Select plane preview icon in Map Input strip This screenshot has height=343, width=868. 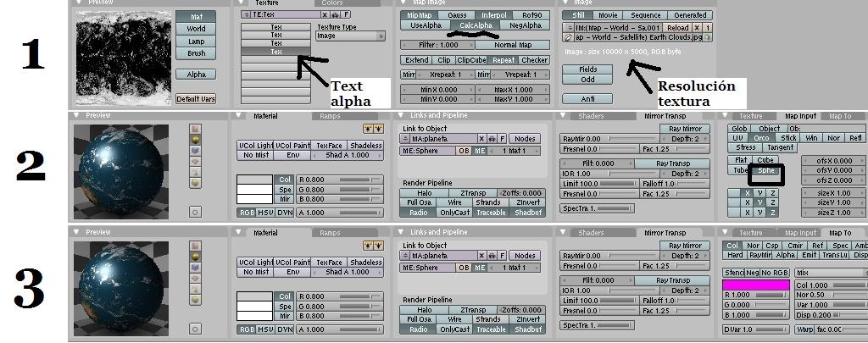point(196,129)
